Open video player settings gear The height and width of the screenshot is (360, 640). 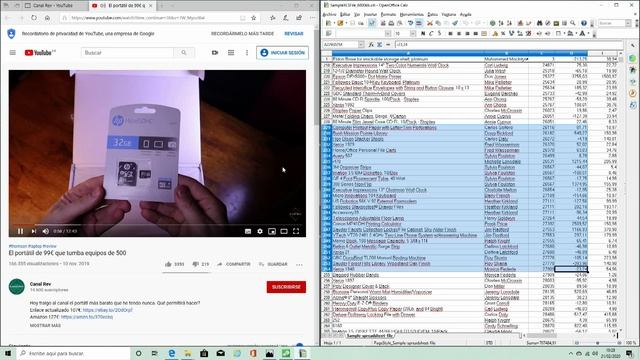[260, 231]
